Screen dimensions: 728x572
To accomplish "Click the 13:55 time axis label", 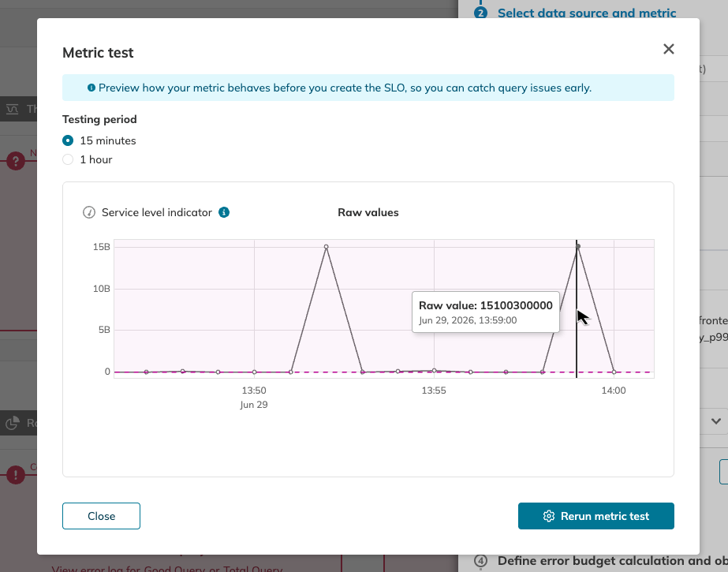I will coord(434,391).
